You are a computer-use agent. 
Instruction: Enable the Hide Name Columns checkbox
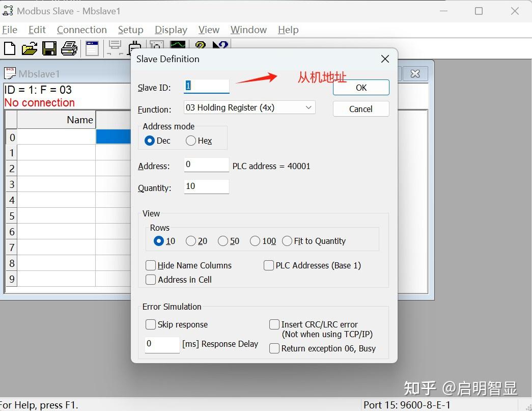click(x=151, y=265)
